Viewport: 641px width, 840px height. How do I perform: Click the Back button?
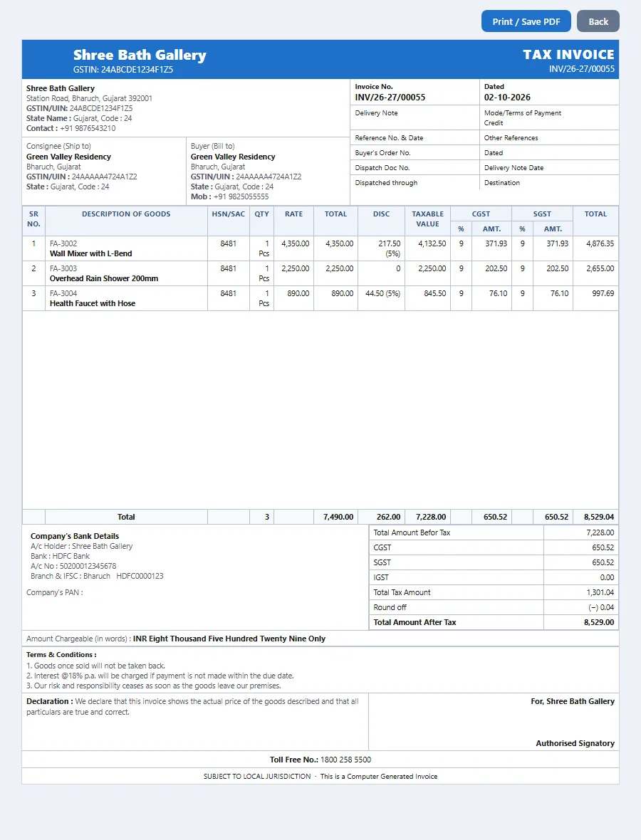point(598,21)
